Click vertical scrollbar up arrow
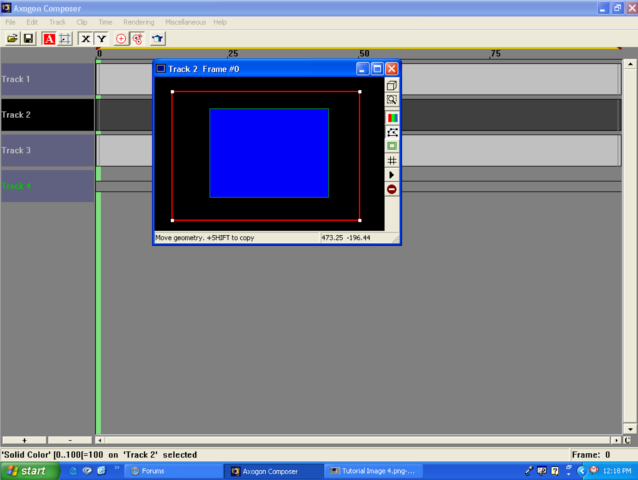The width and height of the screenshot is (638, 480). (630, 64)
